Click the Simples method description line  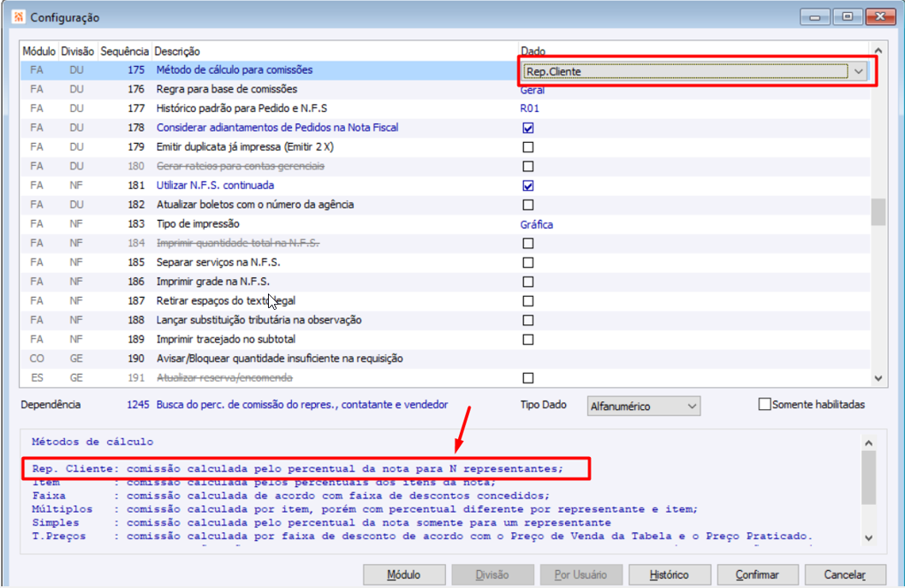point(321,522)
